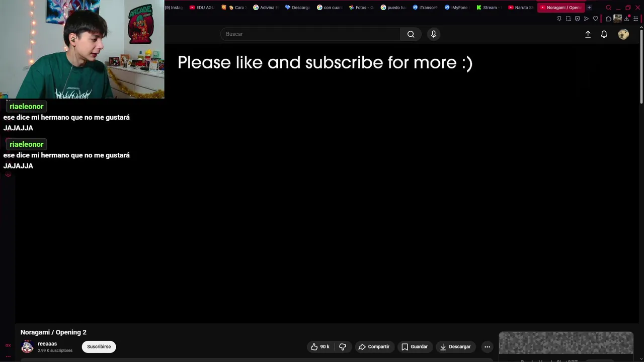Start voice search with the microphone

[434, 34]
